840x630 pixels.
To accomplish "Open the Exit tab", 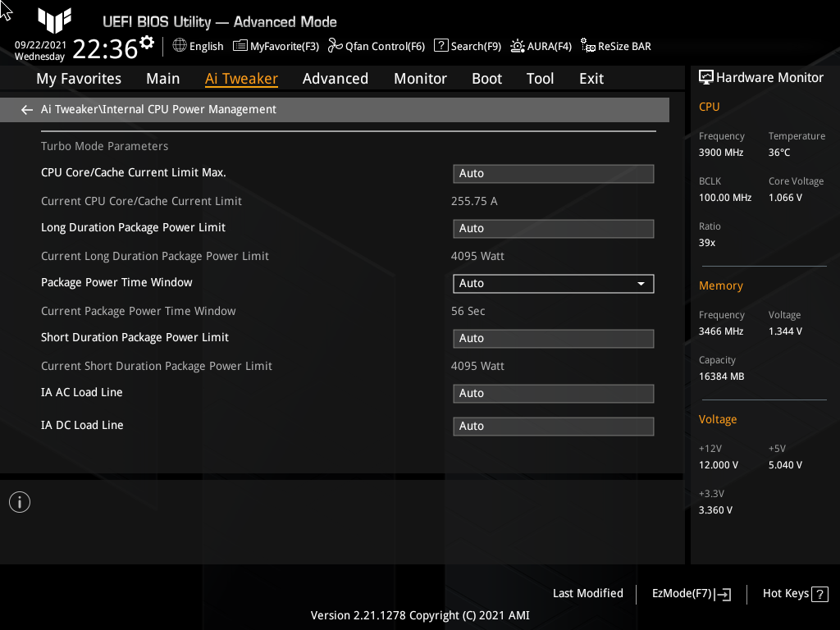I will pyautogui.click(x=591, y=79).
